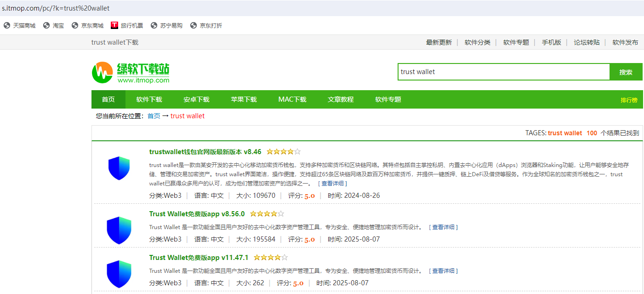Open the 京东打折 bookmark
The height and width of the screenshot is (294, 644).
206,26
